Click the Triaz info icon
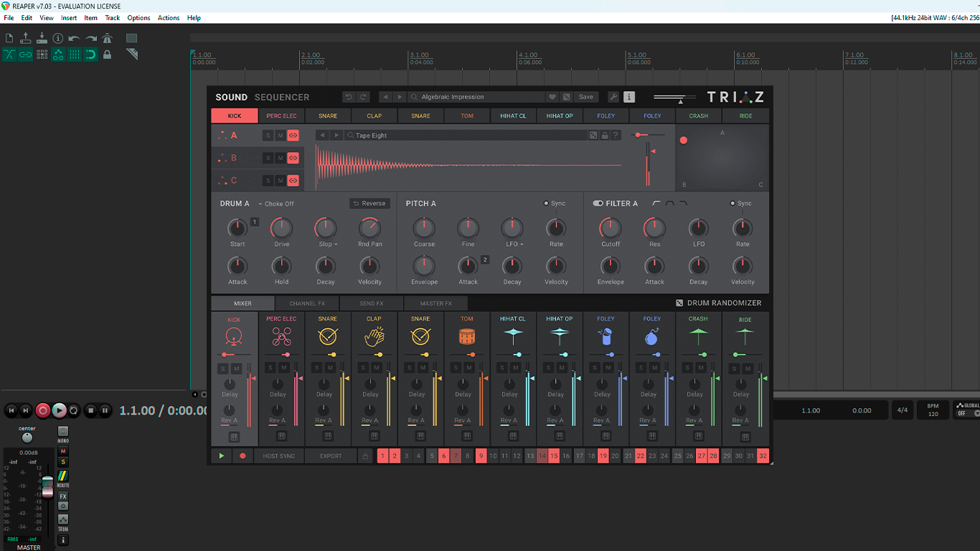 click(x=629, y=97)
